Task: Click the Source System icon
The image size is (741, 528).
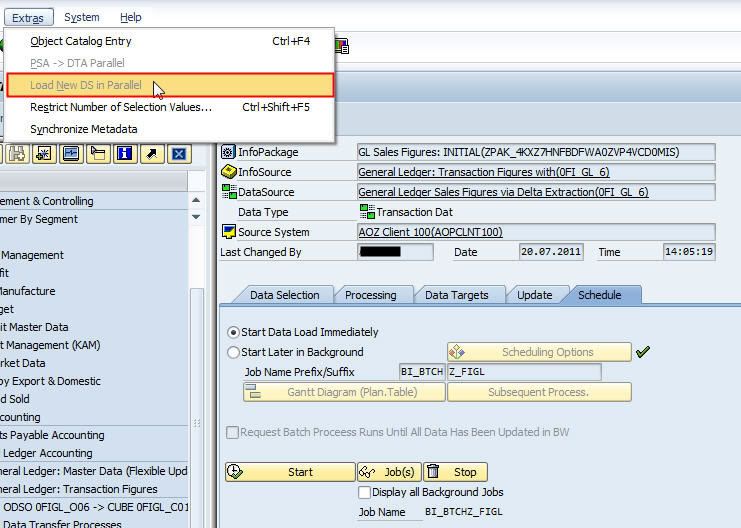Action: 228,232
